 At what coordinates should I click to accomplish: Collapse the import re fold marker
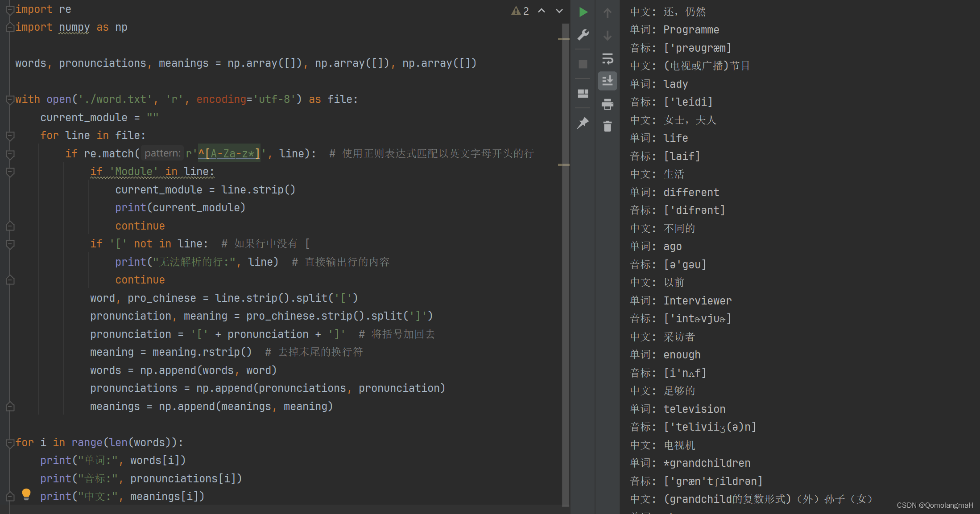pos(10,10)
